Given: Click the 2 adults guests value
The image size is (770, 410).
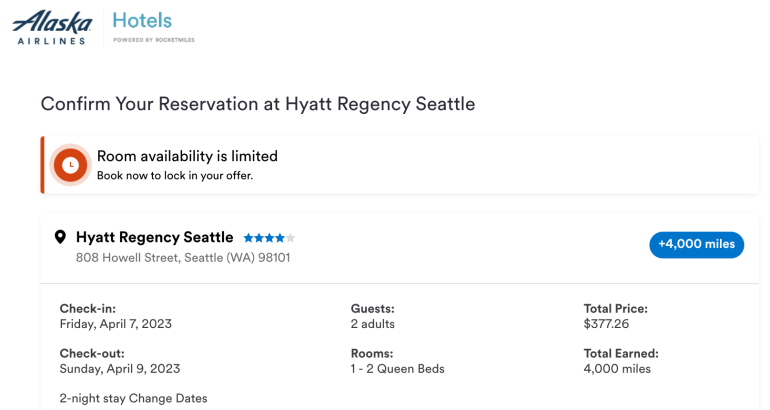Looking at the screenshot, I should point(372,324).
